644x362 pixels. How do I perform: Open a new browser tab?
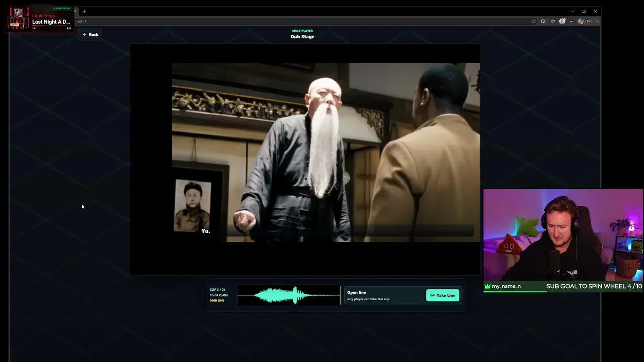tap(84, 11)
